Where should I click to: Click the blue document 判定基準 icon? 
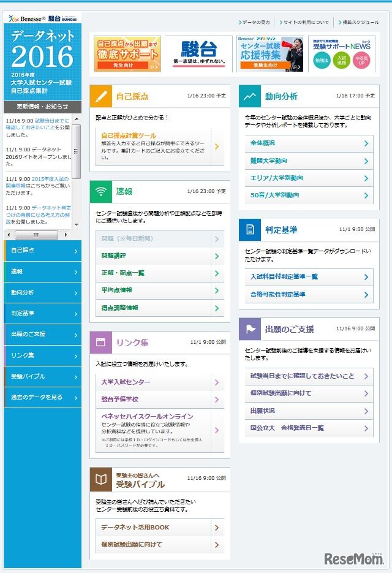coord(250,229)
